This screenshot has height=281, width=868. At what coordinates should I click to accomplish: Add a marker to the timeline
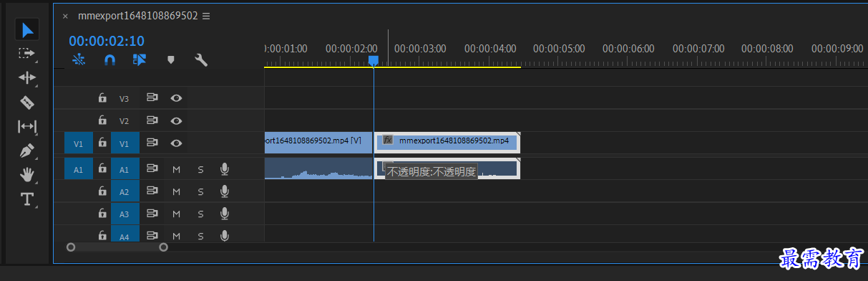[170, 60]
